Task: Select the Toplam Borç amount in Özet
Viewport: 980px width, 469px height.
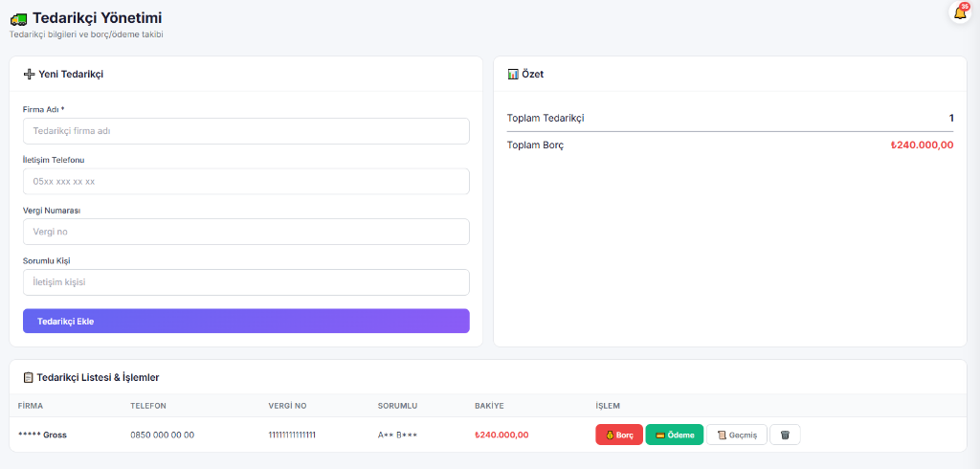Action: point(922,145)
